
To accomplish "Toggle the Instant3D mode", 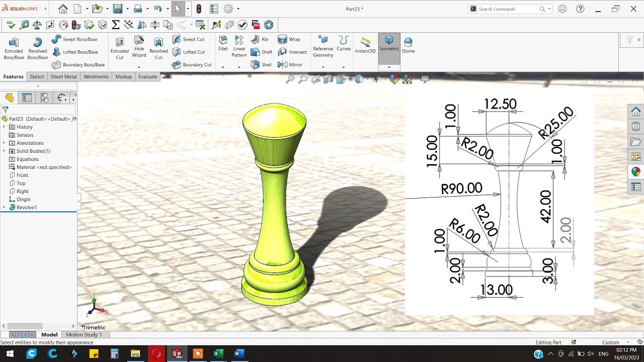I will pos(365,45).
